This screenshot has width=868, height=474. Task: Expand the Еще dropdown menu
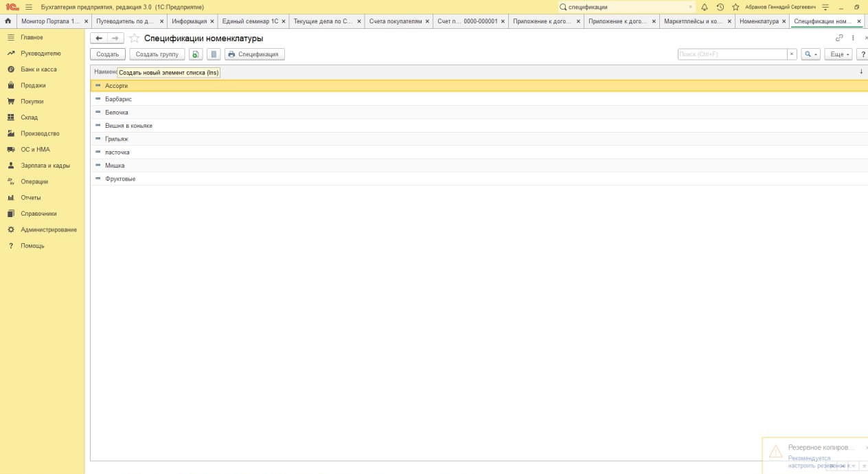click(x=838, y=54)
